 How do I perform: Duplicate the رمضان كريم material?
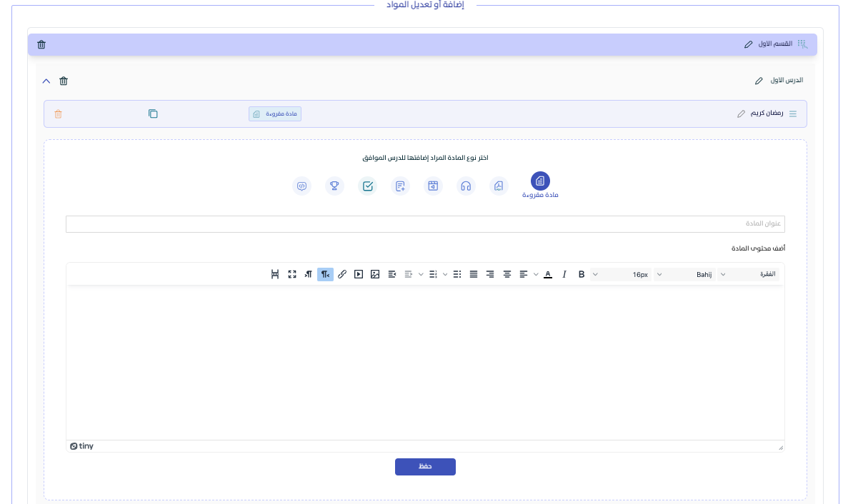click(153, 114)
